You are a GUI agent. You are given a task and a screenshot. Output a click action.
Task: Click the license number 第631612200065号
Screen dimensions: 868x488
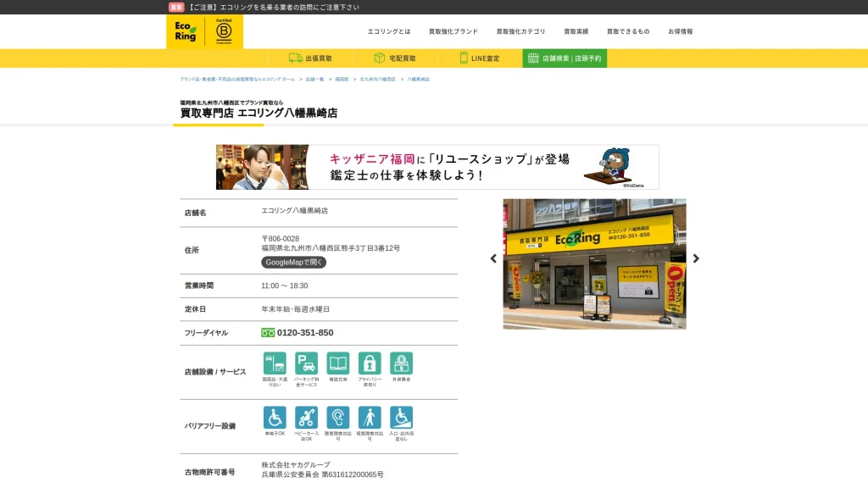tap(353, 474)
